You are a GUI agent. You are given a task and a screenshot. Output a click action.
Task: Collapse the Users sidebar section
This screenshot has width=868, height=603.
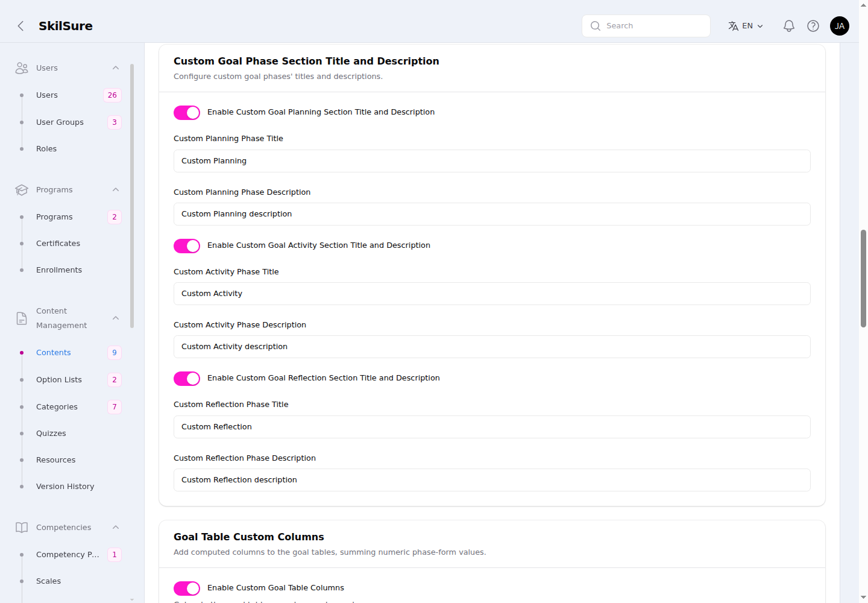(116, 68)
